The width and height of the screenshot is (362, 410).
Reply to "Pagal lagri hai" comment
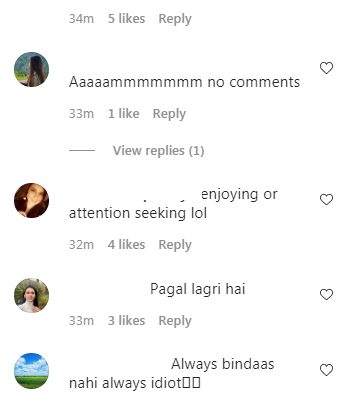(175, 321)
